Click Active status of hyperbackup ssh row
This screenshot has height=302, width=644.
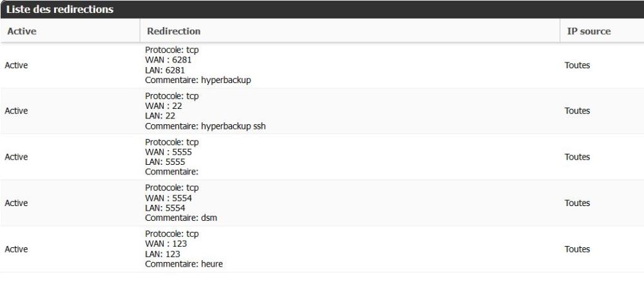pos(16,111)
